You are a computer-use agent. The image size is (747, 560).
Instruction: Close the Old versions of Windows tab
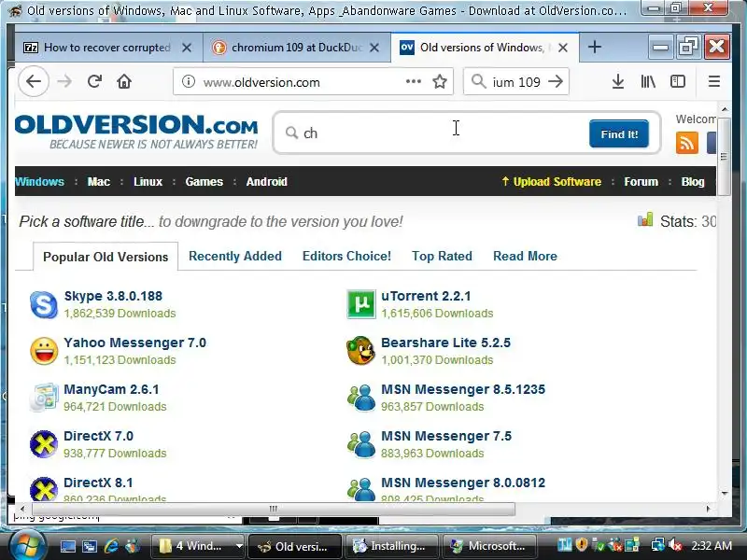coord(563,48)
